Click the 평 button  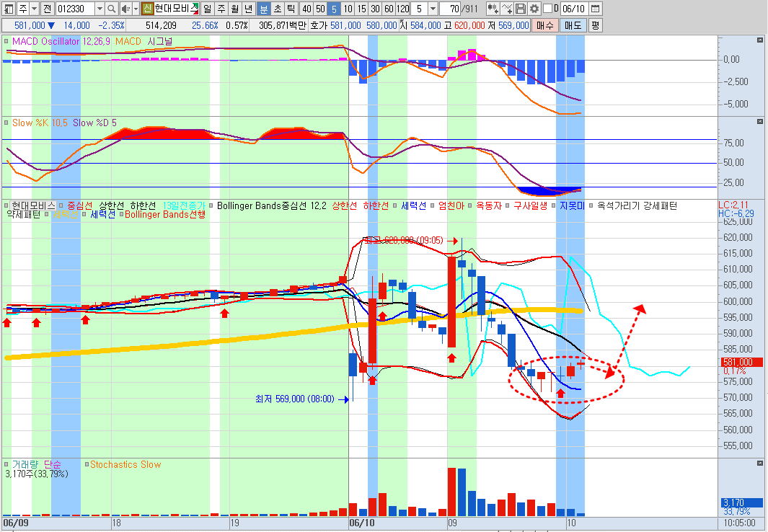[x=595, y=25]
